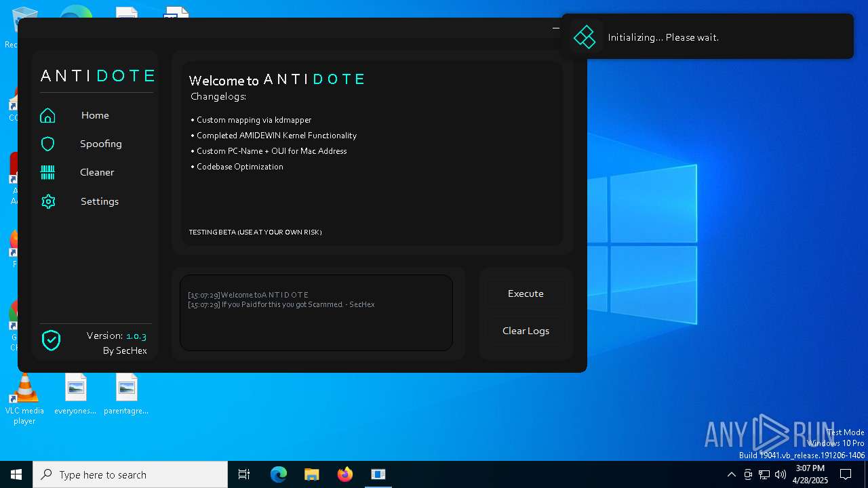Open the Spoofing section
This screenshot has height=488, width=868.
[101, 144]
